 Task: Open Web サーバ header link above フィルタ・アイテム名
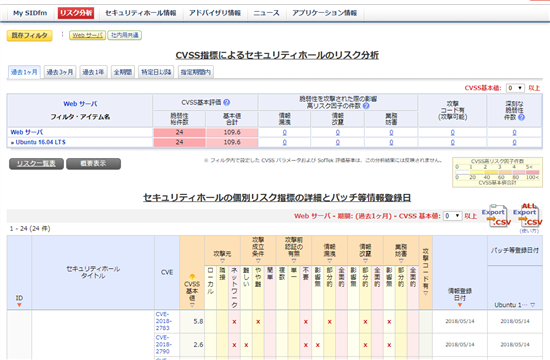[x=80, y=104]
